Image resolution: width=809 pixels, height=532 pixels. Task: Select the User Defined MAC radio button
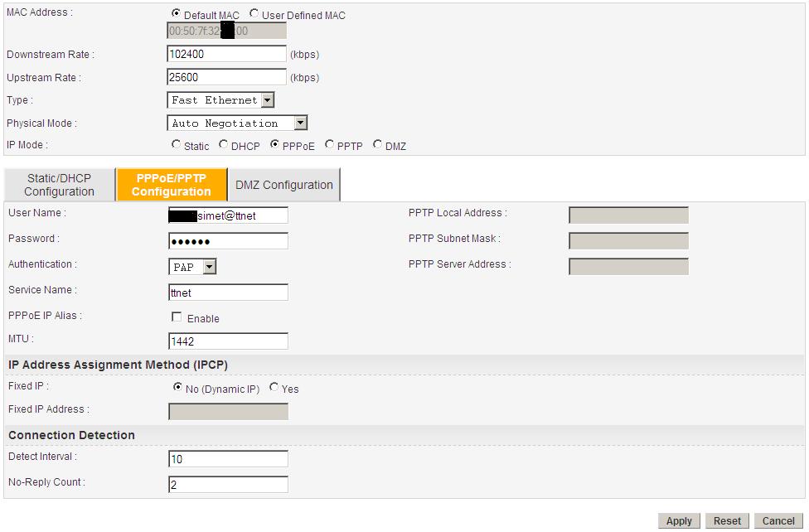tap(254, 14)
